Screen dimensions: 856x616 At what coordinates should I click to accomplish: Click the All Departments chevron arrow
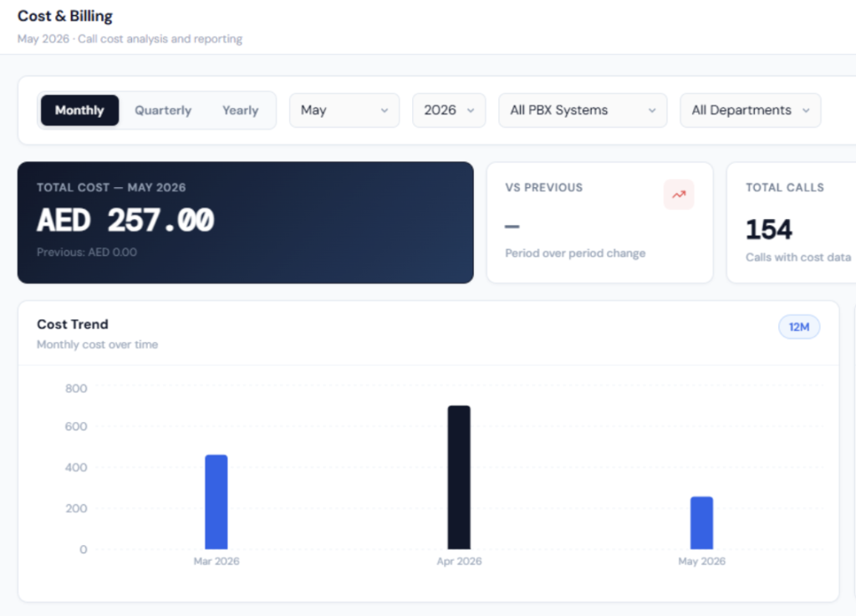tap(806, 110)
